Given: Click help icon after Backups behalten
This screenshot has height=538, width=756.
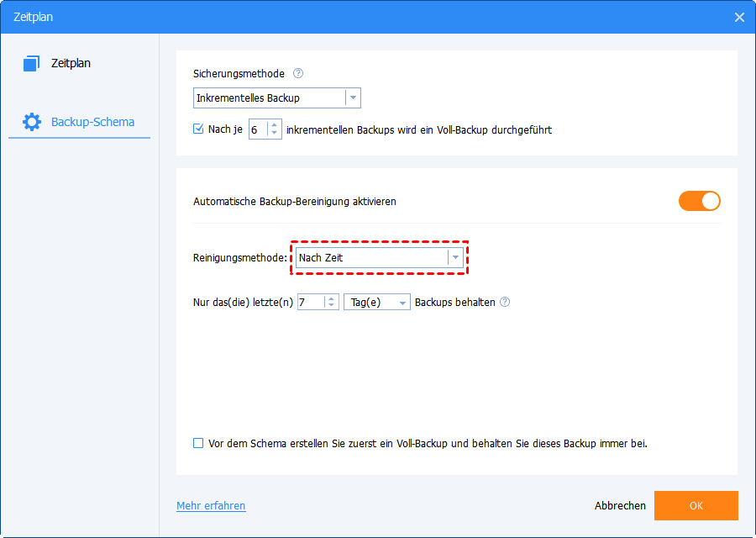Looking at the screenshot, I should click(x=505, y=303).
